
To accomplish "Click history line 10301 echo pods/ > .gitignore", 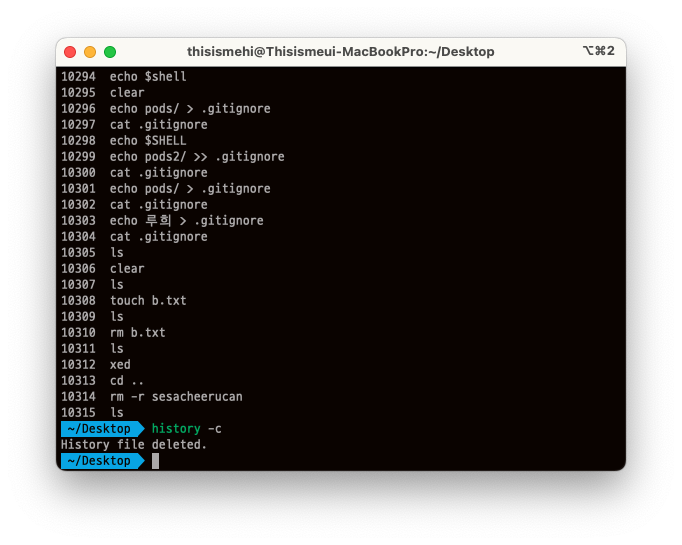I will [x=166, y=189].
